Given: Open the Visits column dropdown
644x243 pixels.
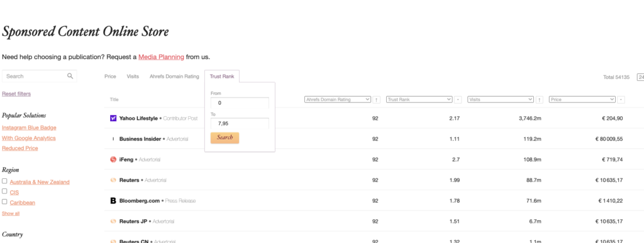Looking at the screenshot, I should tap(501, 100).
